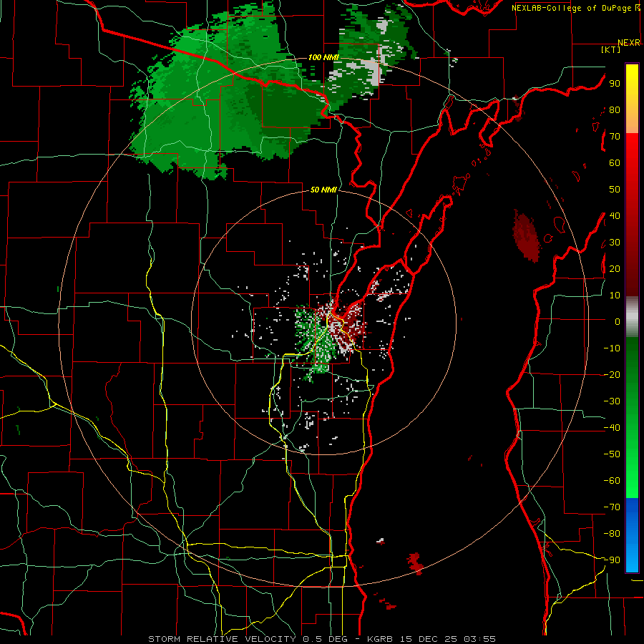This screenshot has height=644, width=644.
Task: Click the -40 value on the velocity scale
Action: coord(612,428)
